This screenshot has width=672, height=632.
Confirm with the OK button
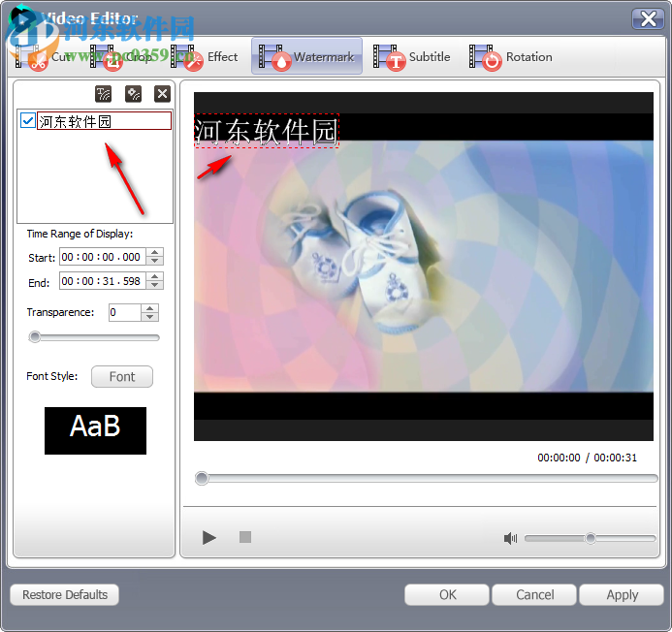[x=447, y=595]
